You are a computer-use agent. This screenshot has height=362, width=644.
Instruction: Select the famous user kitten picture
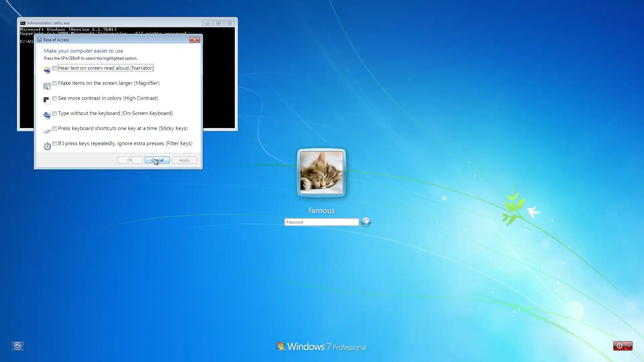pyautogui.click(x=321, y=172)
